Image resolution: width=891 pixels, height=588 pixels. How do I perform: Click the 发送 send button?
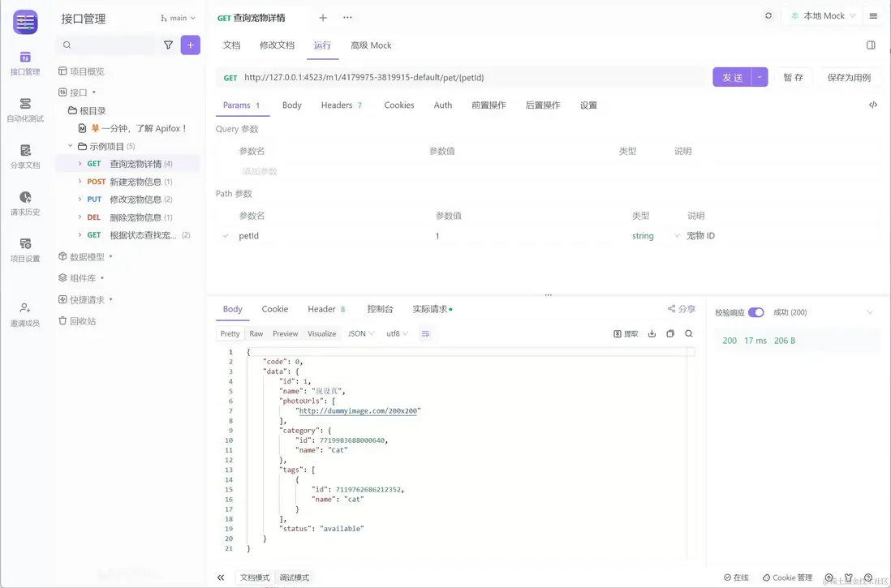(732, 77)
